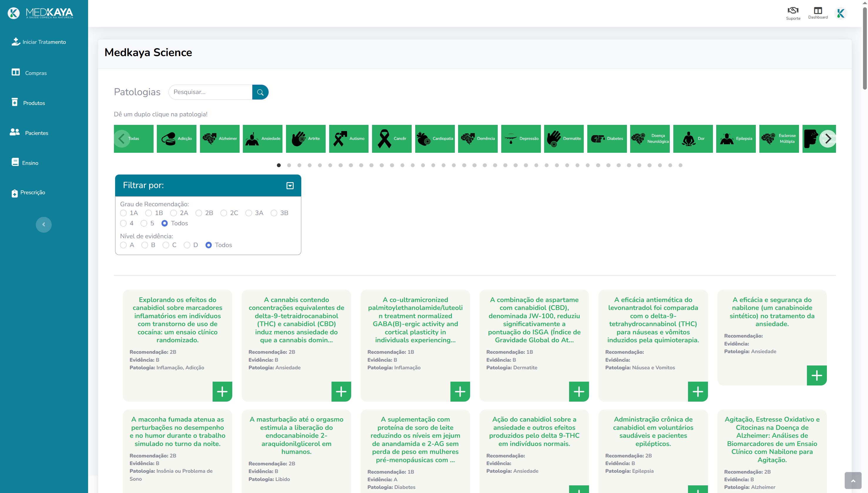
Task: Select the Esclerose Múltipla pathology tile
Action: click(779, 139)
